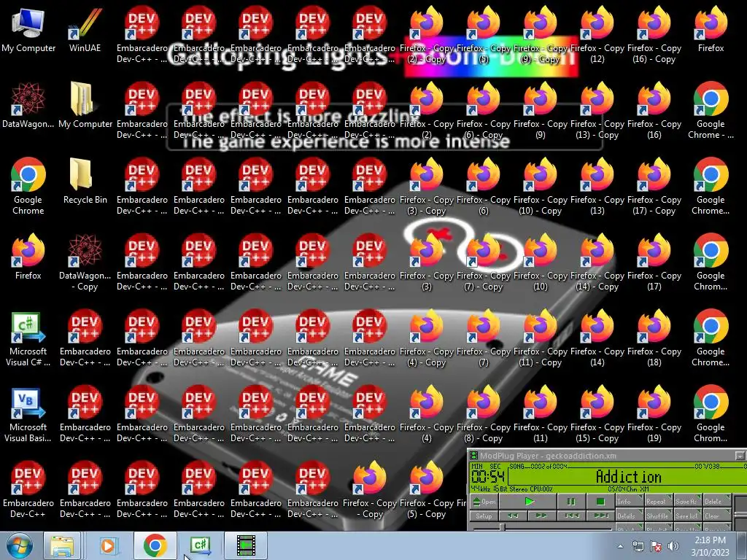Select Firefox - Copy (14) - Copy icon
This screenshot has height=560, width=747.
pyautogui.click(x=597, y=262)
